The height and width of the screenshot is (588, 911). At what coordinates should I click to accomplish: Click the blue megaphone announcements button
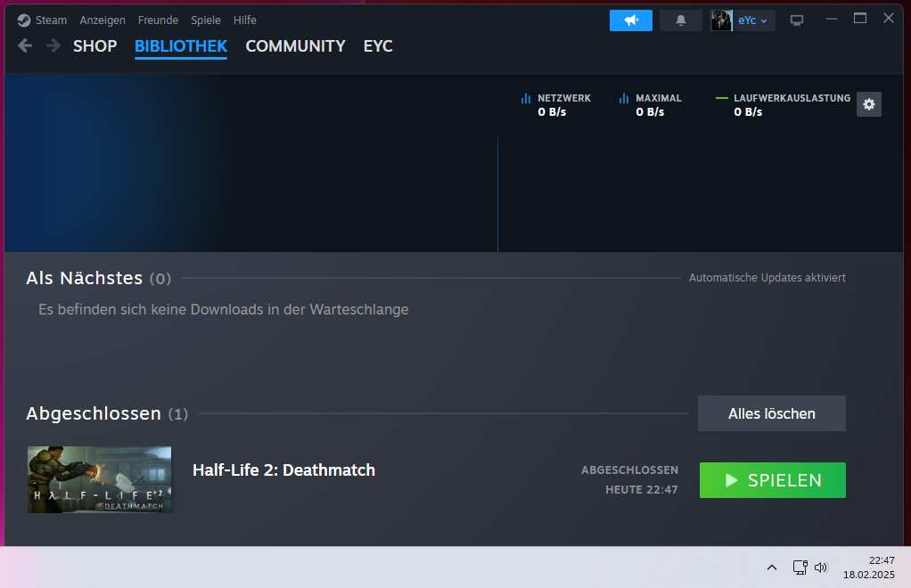pyautogui.click(x=631, y=20)
